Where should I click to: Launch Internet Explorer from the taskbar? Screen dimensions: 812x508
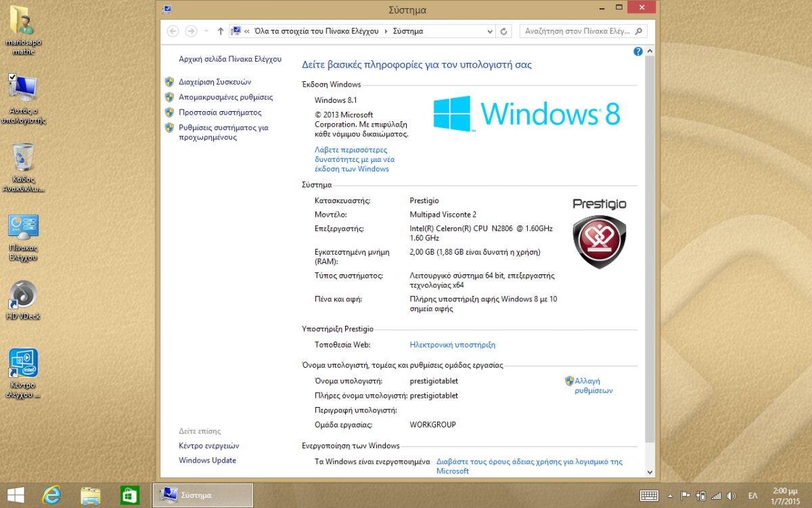[x=51, y=495]
